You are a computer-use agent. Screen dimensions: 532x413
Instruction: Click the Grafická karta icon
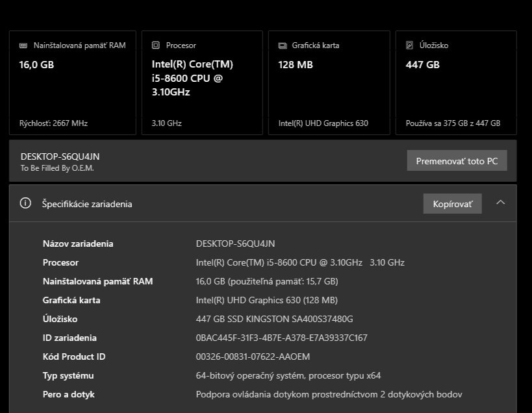pos(283,45)
